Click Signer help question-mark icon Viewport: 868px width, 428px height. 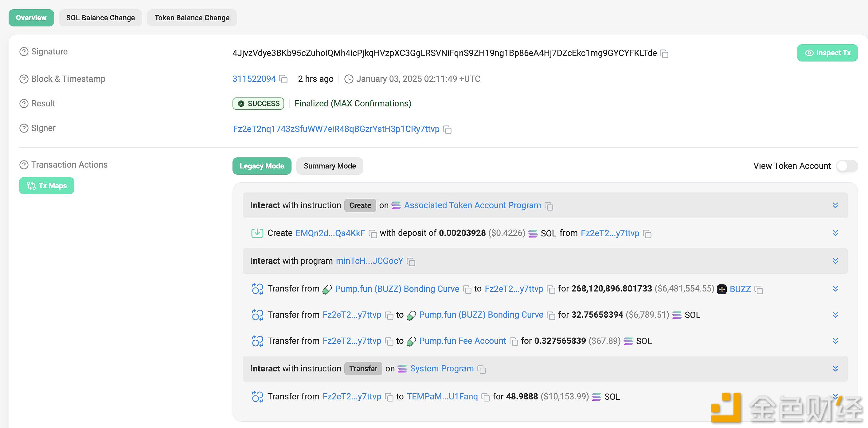pyautogui.click(x=24, y=128)
